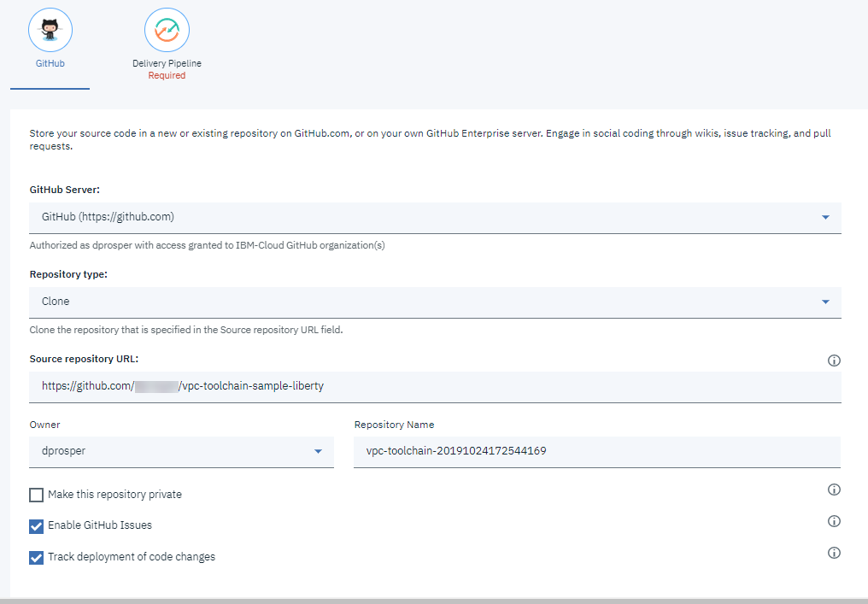
Task: Switch to the Delivery Pipeline tab label
Action: pos(167,63)
